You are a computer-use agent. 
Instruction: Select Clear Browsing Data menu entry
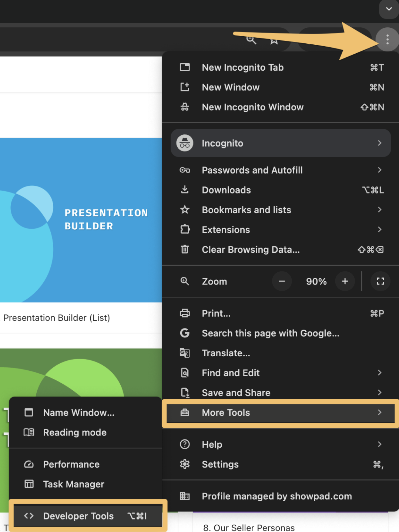[x=280, y=249]
